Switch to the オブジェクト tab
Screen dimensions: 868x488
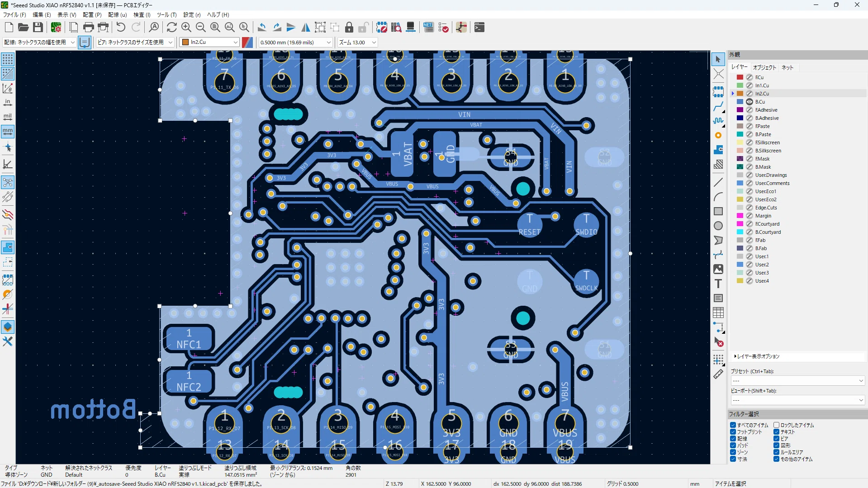point(764,67)
